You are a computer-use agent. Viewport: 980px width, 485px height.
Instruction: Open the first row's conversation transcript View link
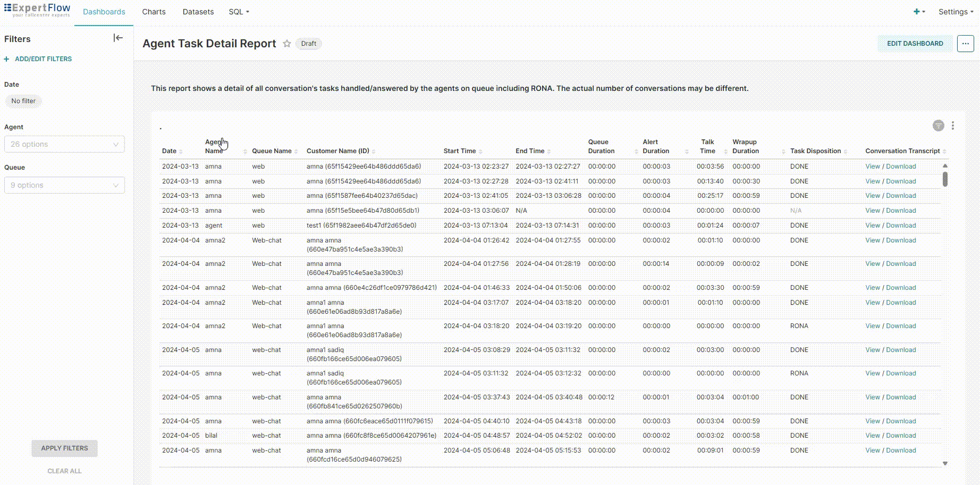coord(872,166)
